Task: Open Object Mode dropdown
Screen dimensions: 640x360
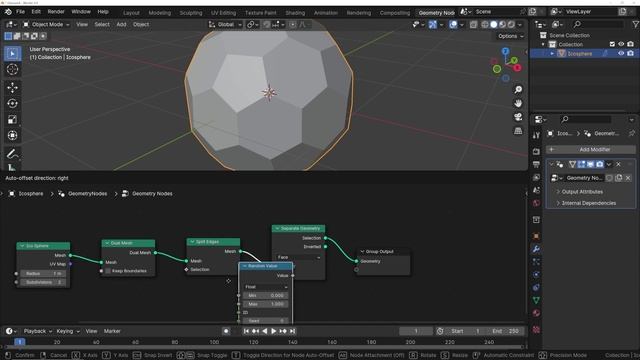Action: pyautogui.click(x=46, y=24)
